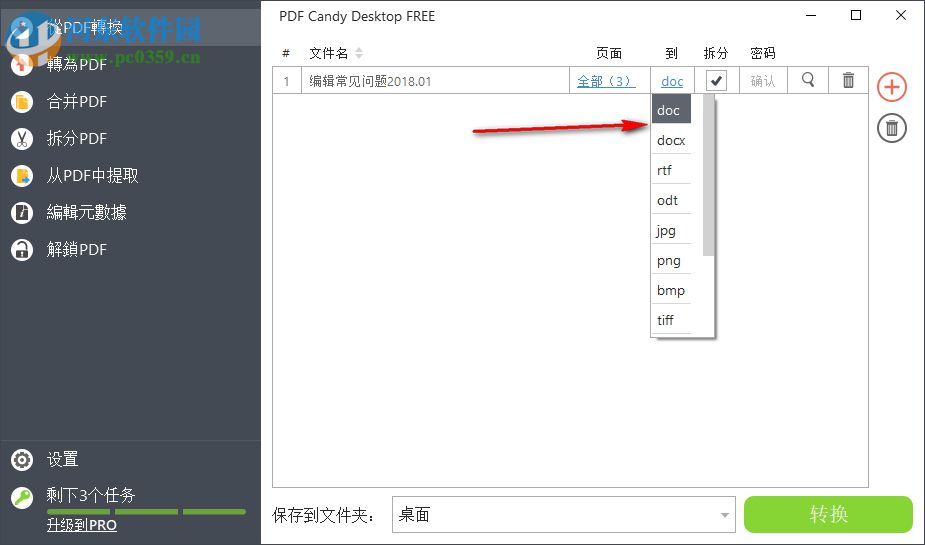Select jpg in the format list
Viewport: 925px width, 545px height.
click(x=671, y=231)
